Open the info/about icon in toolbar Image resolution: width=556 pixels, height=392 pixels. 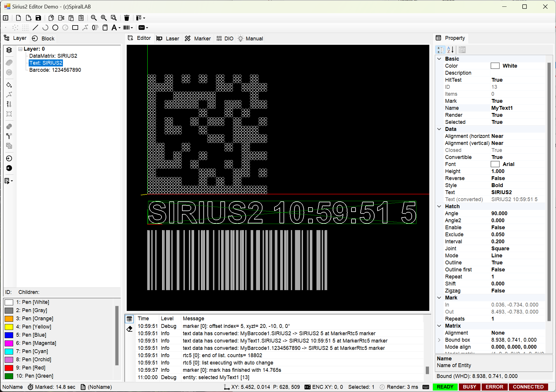6,18
